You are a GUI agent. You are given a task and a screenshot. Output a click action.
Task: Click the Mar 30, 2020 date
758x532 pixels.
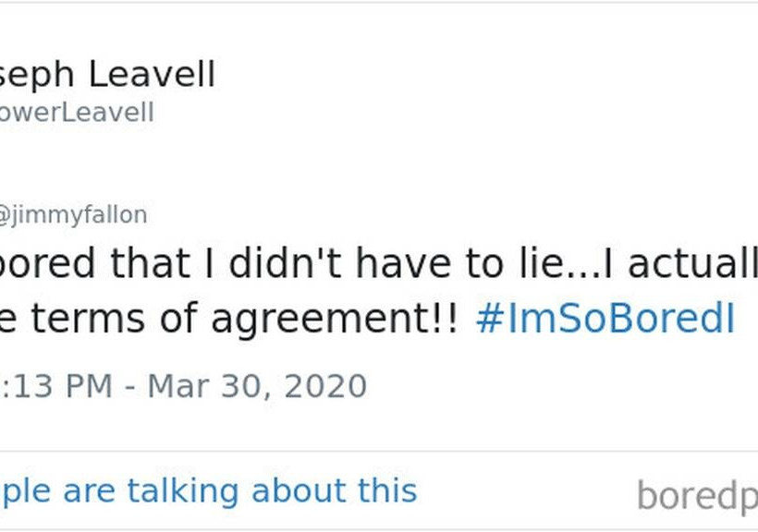(257, 386)
